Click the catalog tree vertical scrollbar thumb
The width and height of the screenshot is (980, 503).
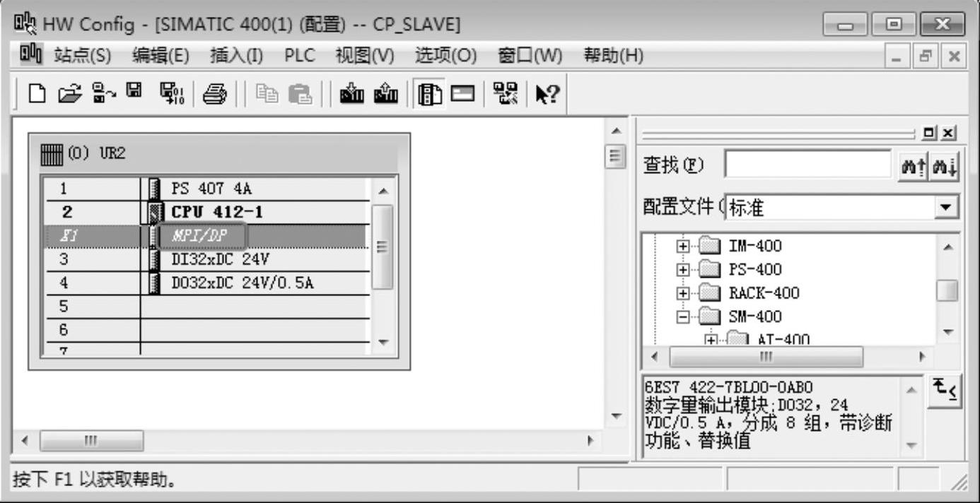[947, 290]
